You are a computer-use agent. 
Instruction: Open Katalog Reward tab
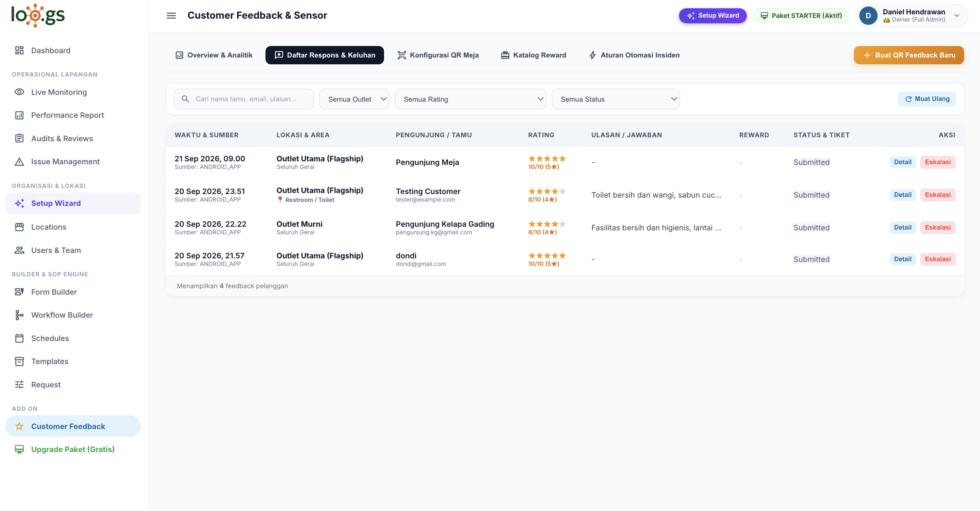click(x=533, y=55)
